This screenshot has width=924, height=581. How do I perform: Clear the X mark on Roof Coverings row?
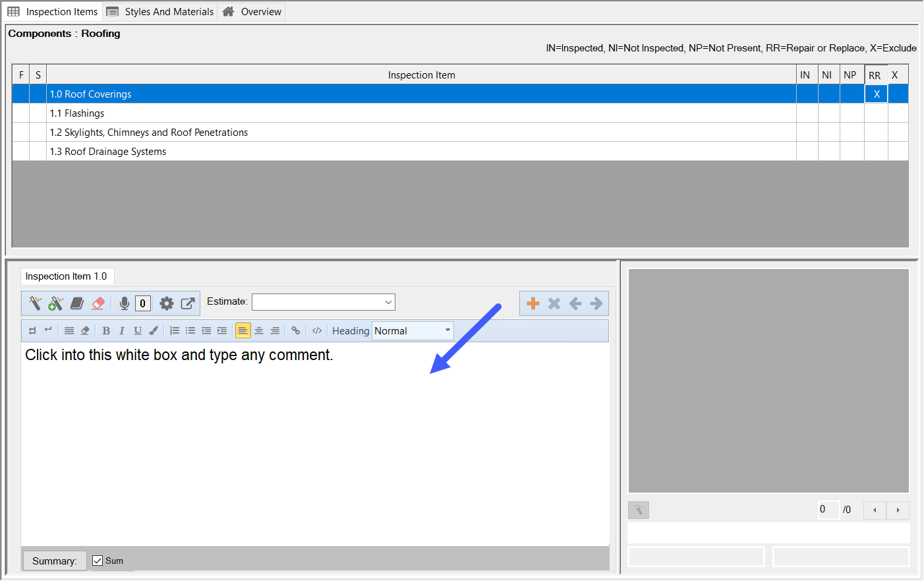[876, 94]
